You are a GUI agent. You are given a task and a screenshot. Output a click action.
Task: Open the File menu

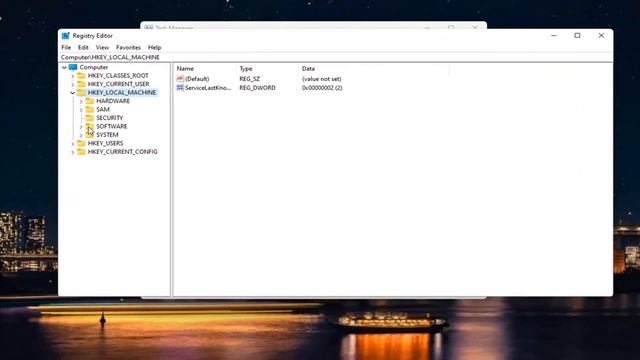66,48
